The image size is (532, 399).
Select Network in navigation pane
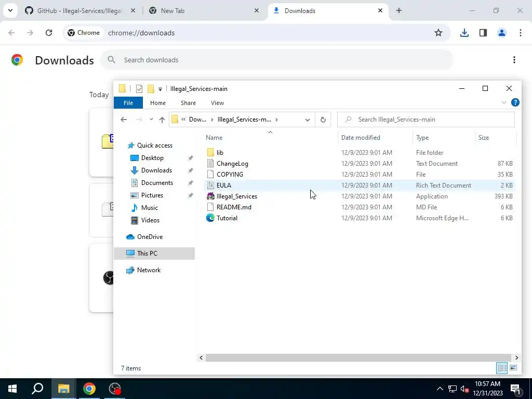click(x=149, y=270)
